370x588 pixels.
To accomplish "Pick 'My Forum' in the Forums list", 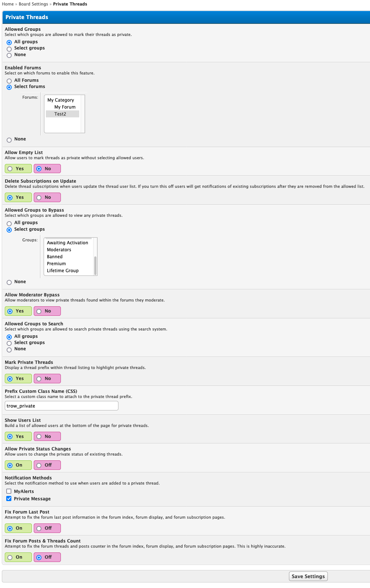I will click(x=65, y=107).
